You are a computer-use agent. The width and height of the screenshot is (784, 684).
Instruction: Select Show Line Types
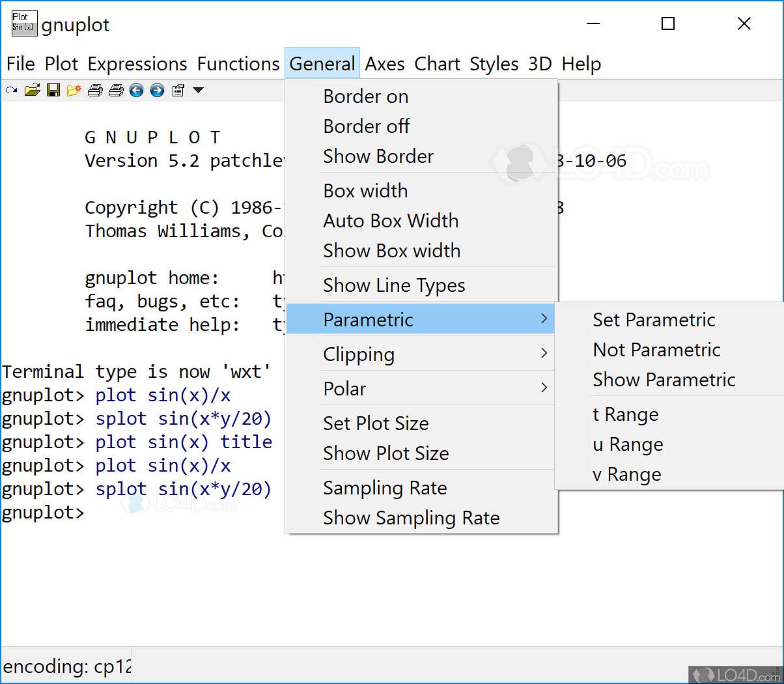click(x=393, y=285)
